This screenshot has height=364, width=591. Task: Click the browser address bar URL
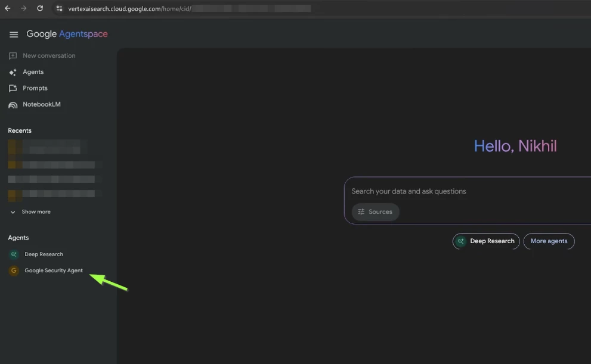pos(129,8)
